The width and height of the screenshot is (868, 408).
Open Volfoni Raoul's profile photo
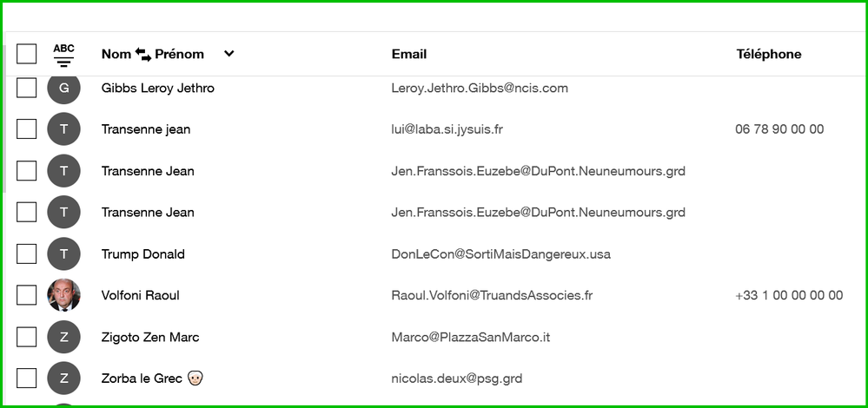click(x=63, y=295)
